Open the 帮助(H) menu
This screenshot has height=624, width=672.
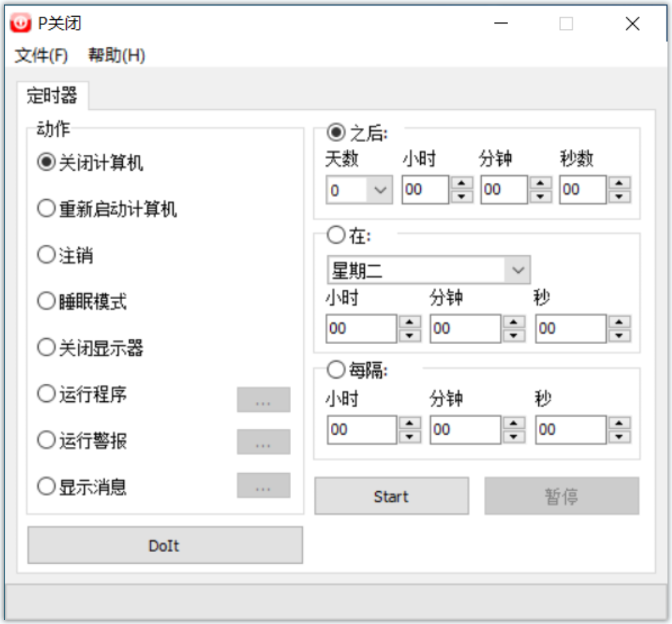tap(116, 56)
